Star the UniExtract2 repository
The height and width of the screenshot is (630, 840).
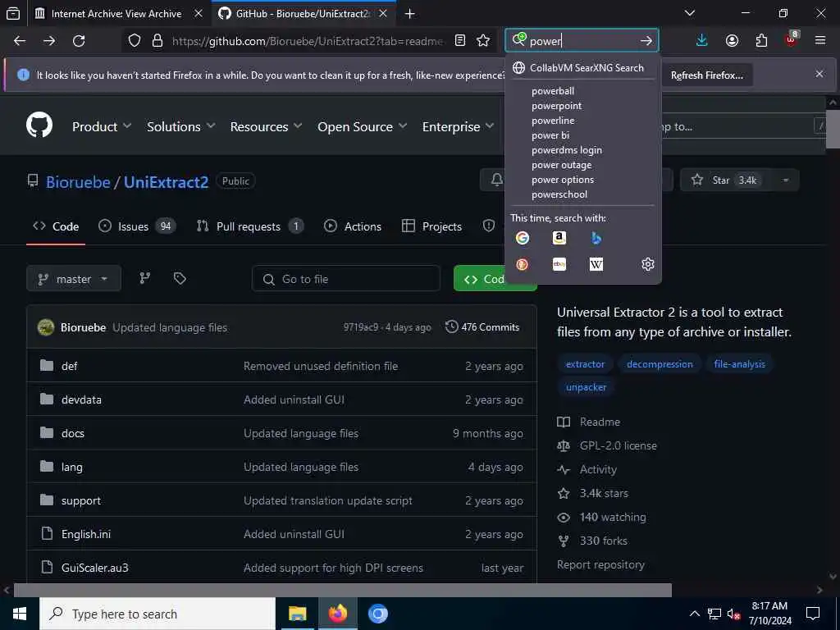pyautogui.click(x=727, y=180)
